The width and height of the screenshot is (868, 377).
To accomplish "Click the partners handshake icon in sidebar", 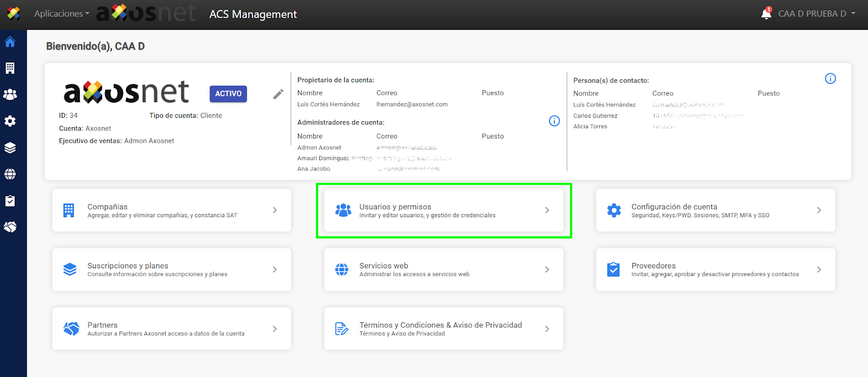I will [10, 227].
